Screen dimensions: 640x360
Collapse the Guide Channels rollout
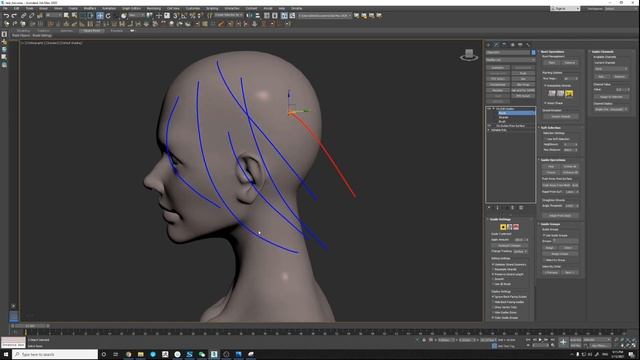tap(602, 52)
